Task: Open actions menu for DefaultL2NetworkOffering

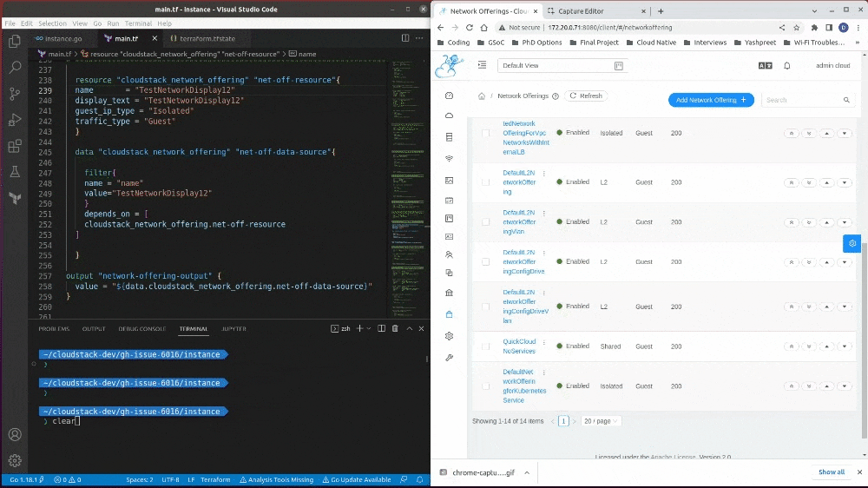Action: click(x=544, y=174)
